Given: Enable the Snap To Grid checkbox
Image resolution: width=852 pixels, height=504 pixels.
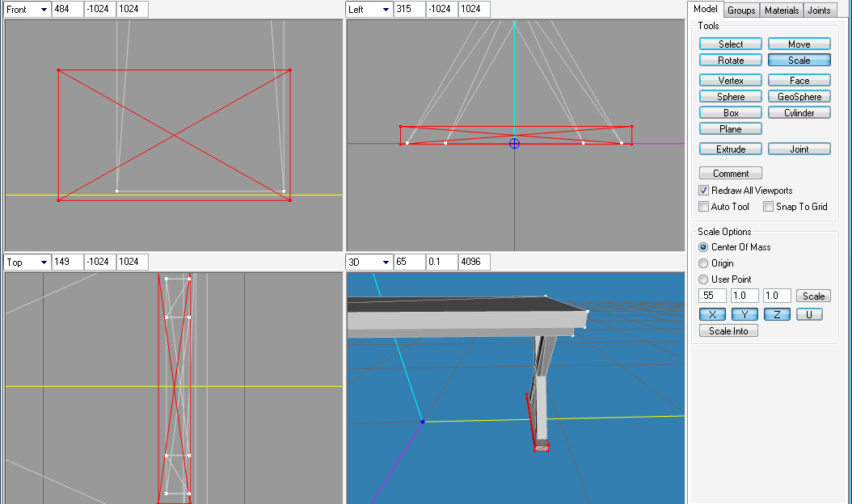Looking at the screenshot, I should tap(769, 207).
